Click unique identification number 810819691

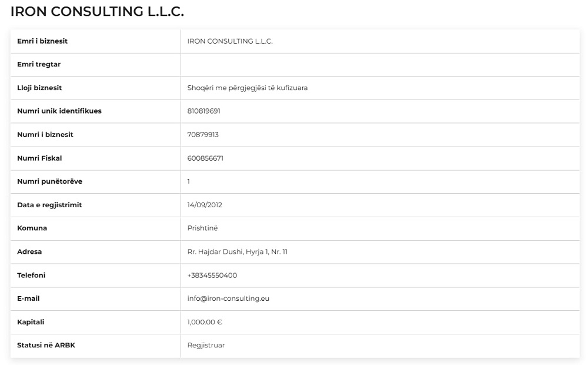[x=203, y=111]
